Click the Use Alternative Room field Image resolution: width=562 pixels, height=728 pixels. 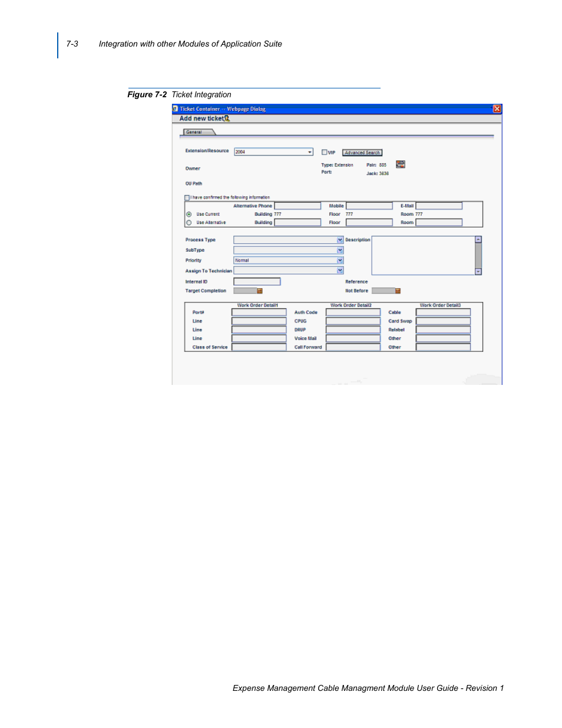click(x=439, y=223)
